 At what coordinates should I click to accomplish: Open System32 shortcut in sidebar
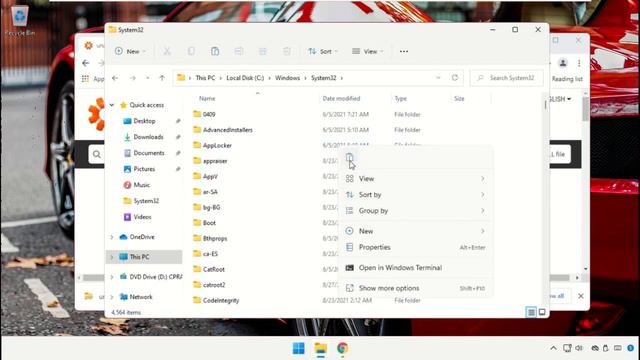pos(146,201)
